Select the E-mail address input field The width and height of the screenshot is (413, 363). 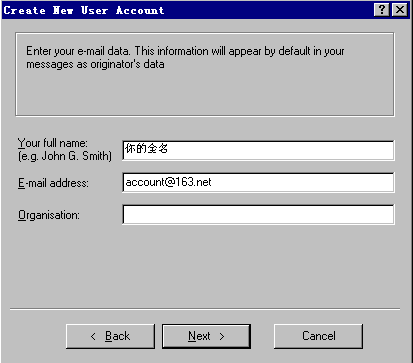click(258, 182)
